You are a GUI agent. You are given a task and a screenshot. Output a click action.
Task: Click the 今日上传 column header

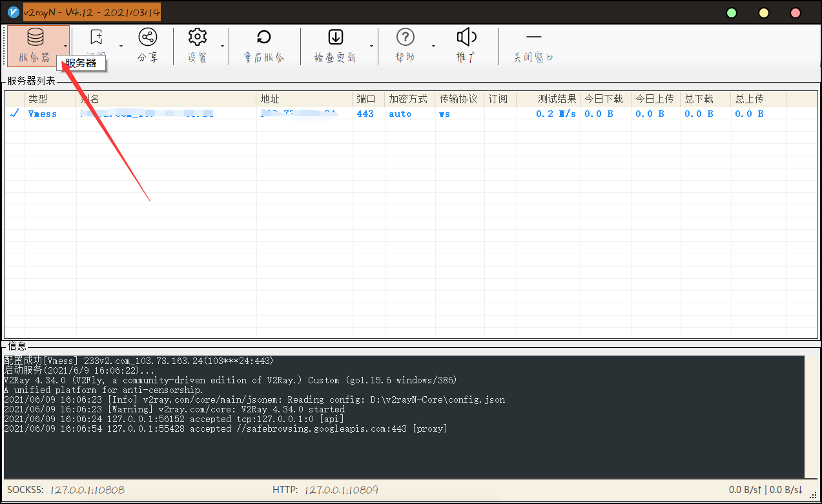click(x=656, y=99)
